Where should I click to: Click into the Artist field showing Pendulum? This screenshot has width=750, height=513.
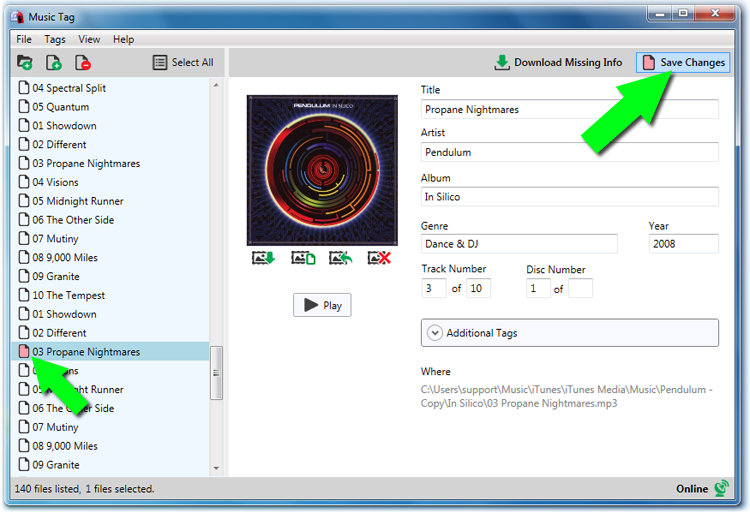(x=570, y=152)
